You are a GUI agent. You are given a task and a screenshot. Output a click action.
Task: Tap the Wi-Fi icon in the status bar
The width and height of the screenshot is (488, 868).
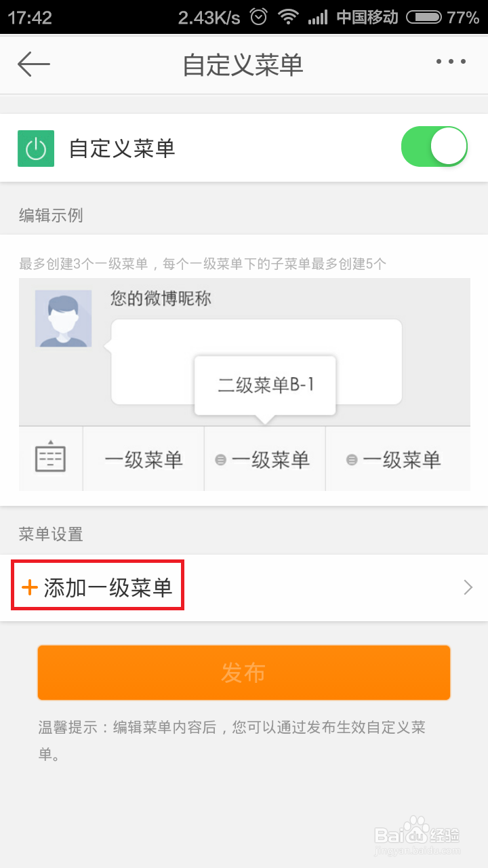(x=289, y=17)
